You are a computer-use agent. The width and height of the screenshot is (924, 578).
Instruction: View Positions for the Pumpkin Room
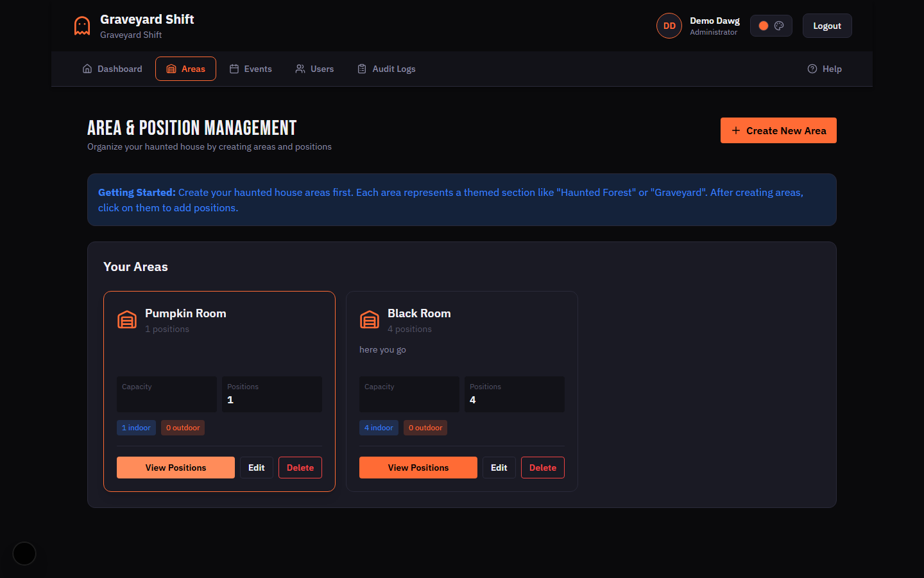pos(175,467)
